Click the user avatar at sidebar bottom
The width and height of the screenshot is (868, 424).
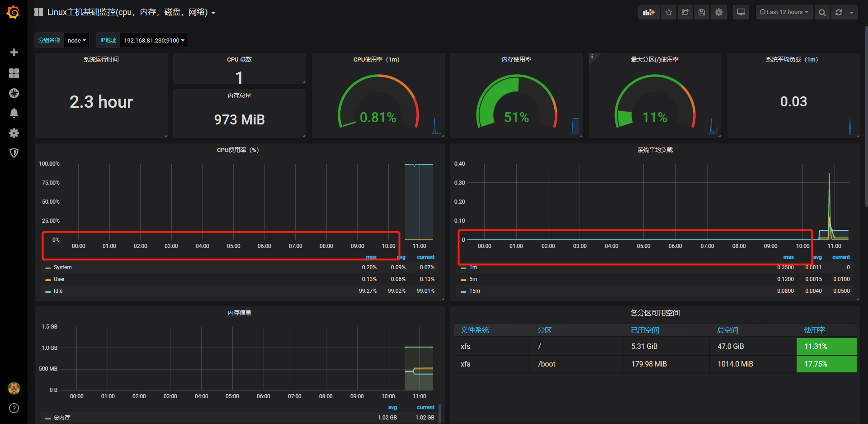(14, 388)
